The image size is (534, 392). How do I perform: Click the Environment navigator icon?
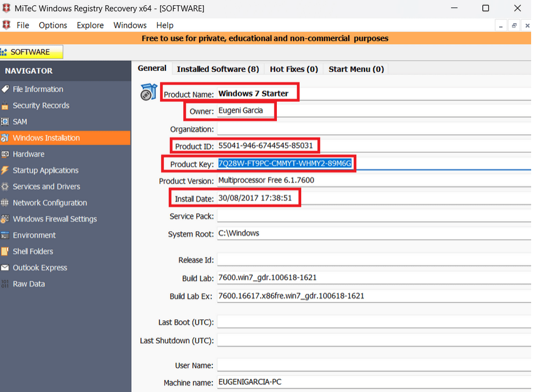click(x=5, y=235)
